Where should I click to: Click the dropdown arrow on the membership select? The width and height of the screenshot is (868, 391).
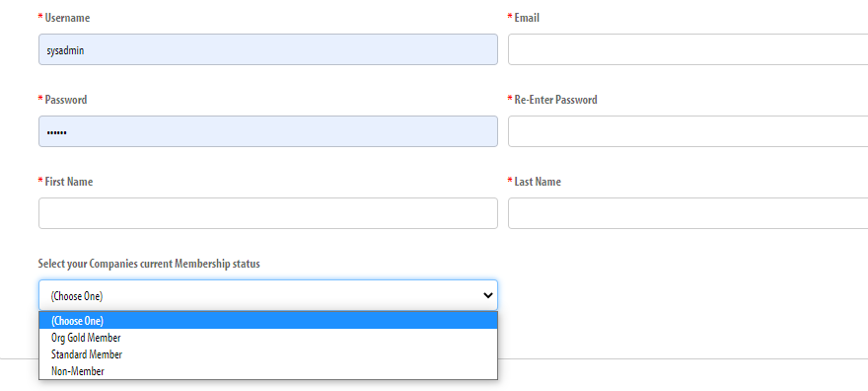tap(487, 295)
